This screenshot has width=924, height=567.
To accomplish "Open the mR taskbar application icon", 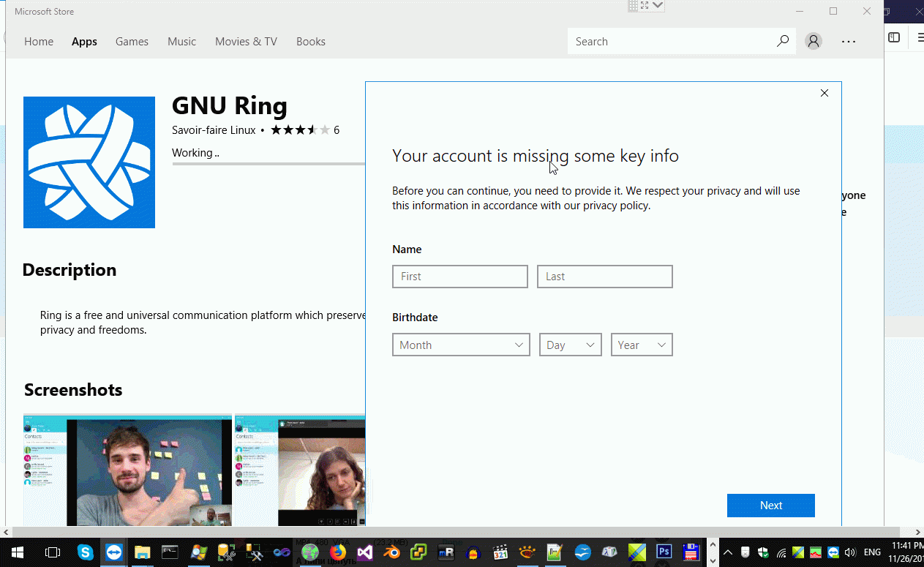I will [x=446, y=552].
